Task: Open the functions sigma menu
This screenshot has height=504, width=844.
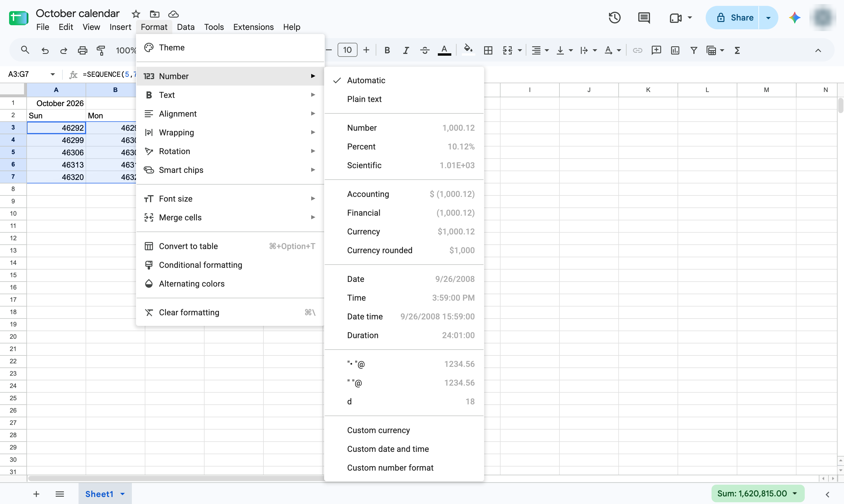Action: tap(737, 51)
